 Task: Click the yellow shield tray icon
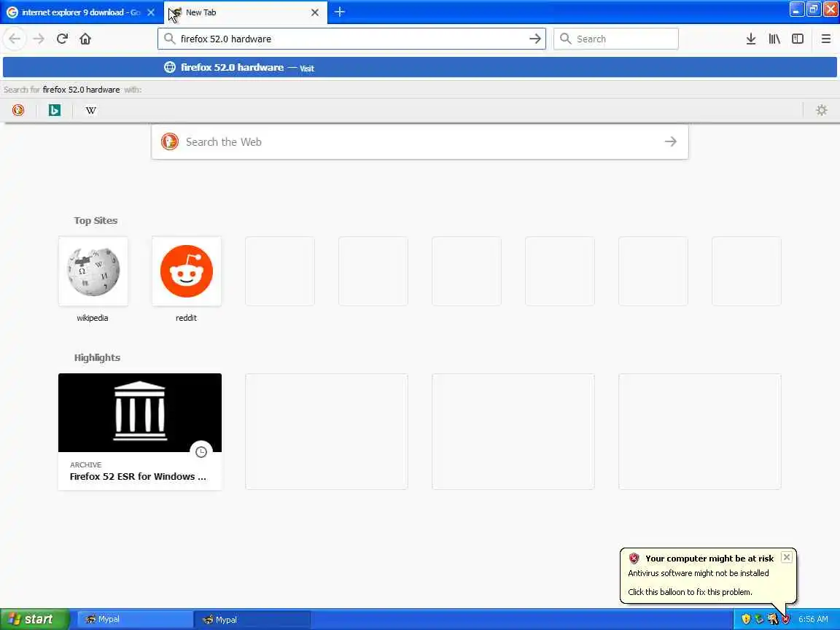pos(746,619)
